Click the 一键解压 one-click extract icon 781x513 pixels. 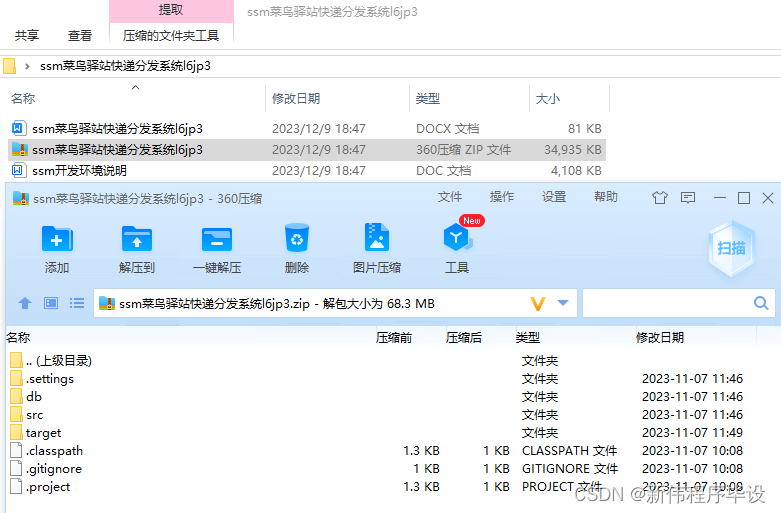[x=217, y=240]
